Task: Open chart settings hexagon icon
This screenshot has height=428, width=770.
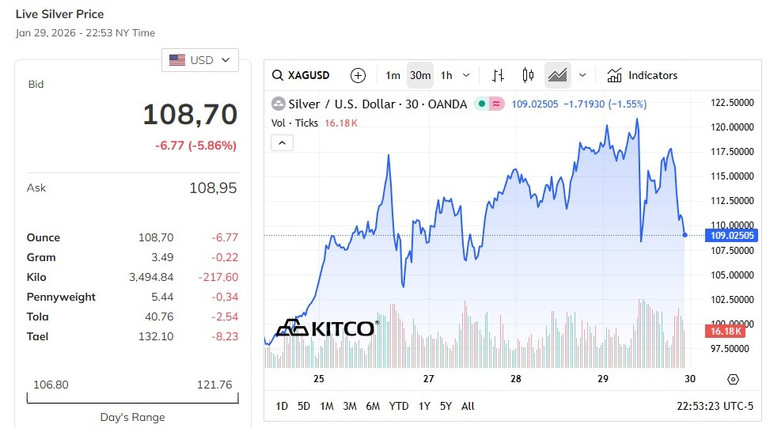Action: (x=733, y=379)
